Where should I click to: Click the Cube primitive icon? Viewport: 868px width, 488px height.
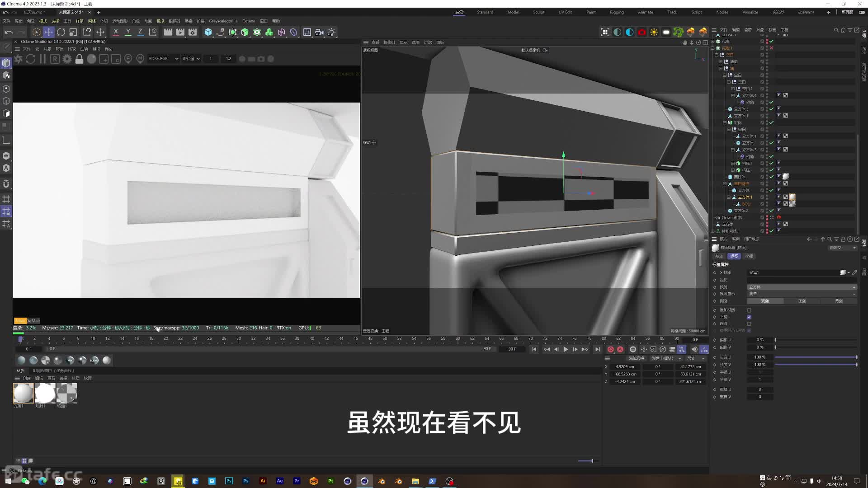coord(208,32)
